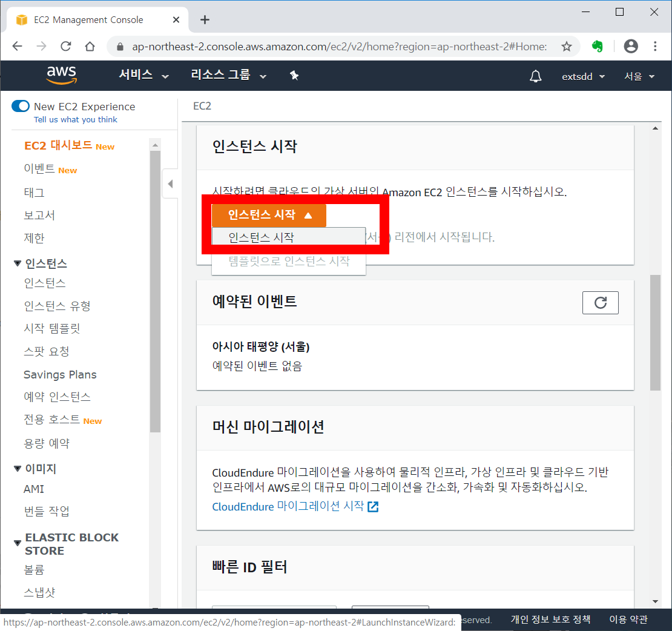Open 태그 in the sidebar
Screen dimensions: 672x631
click(x=35, y=193)
